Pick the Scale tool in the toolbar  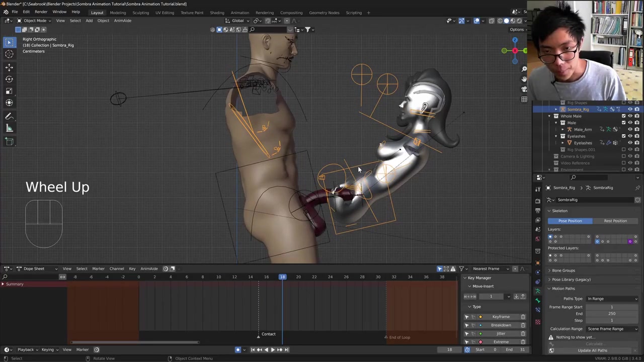click(9, 91)
